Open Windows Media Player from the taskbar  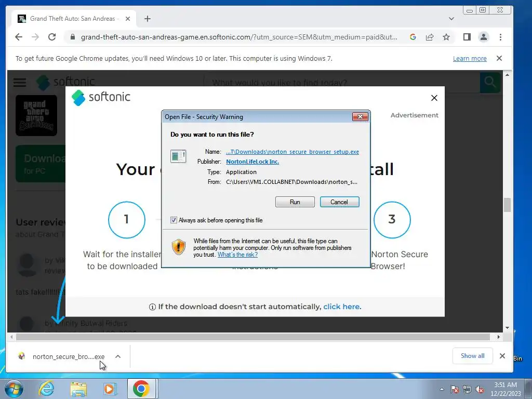coord(110,389)
